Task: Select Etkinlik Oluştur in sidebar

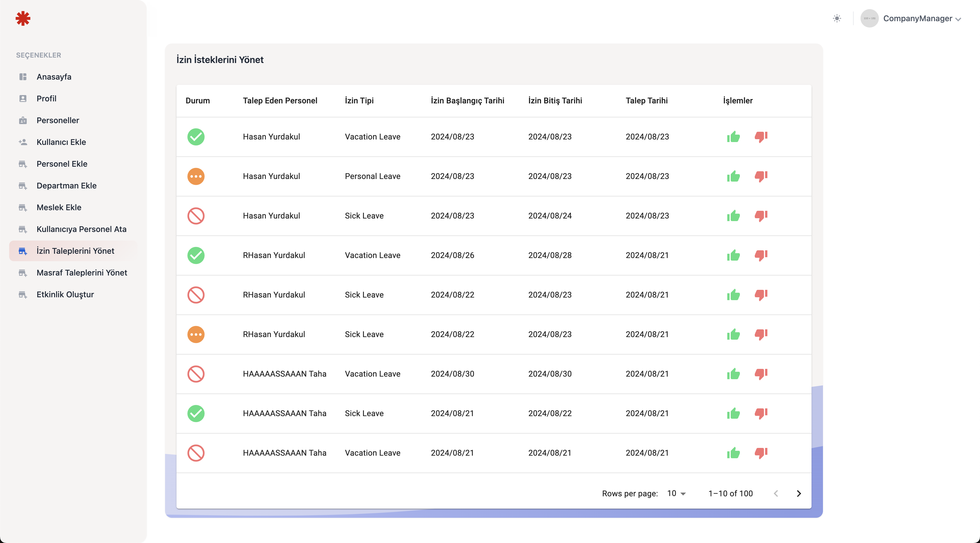Action: (x=65, y=294)
